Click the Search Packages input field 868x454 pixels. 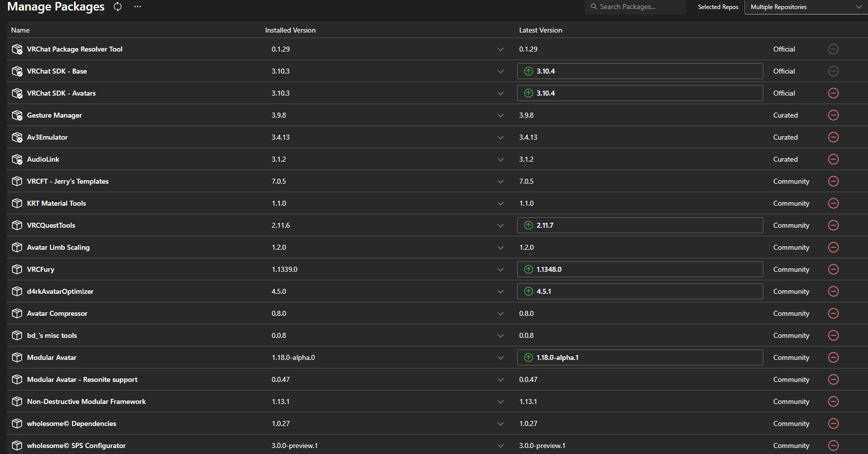click(x=635, y=7)
